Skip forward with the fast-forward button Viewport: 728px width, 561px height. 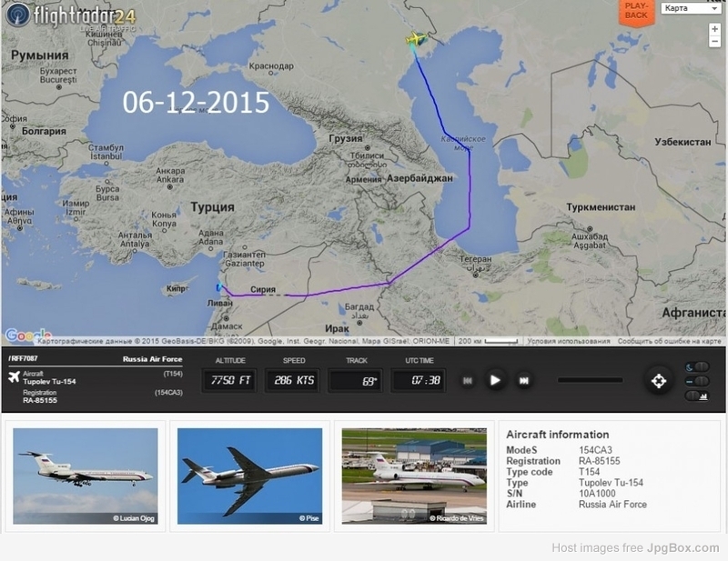[x=524, y=380]
